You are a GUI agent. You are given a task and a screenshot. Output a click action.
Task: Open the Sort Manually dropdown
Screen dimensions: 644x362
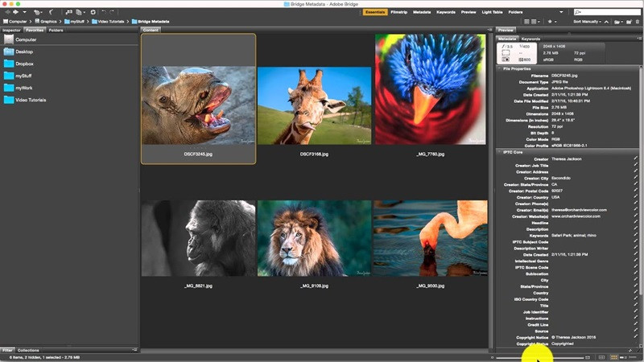(x=588, y=22)
